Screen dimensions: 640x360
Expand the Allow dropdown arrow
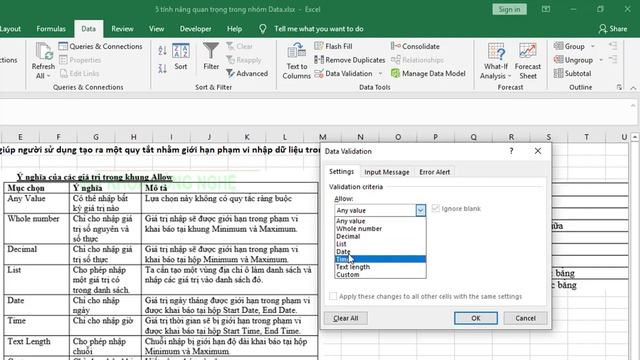420,210
